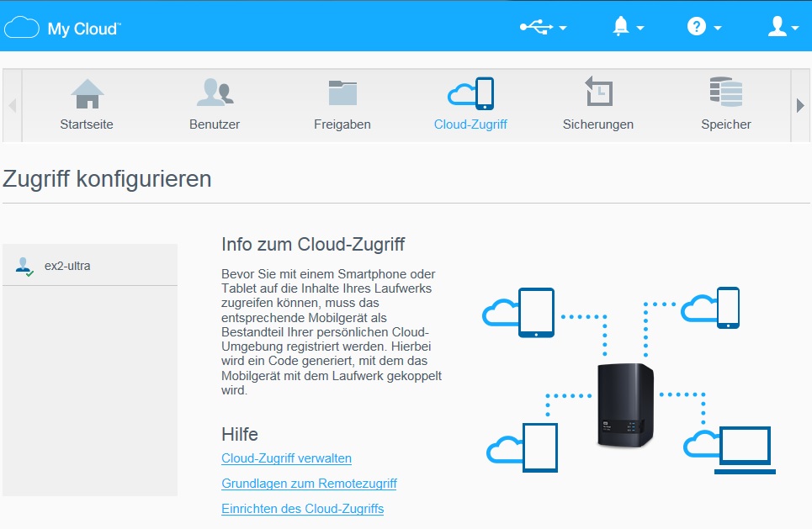Click the cloud tablet illustration icon
Image resolution: width=812 pixels, height=529 pixels.
(x=518, y=313)
